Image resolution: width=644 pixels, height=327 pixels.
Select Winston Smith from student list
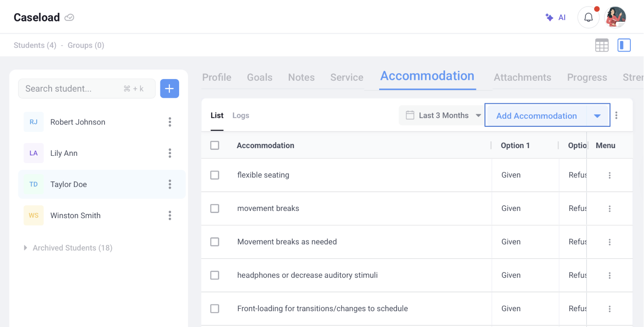(x=75, y=216)
